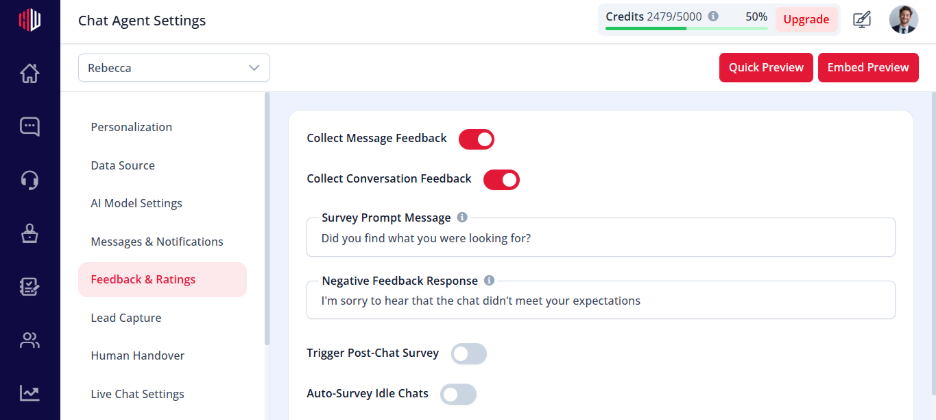Click info icon beside Negative Feedback Response

[x=489, y=280]
